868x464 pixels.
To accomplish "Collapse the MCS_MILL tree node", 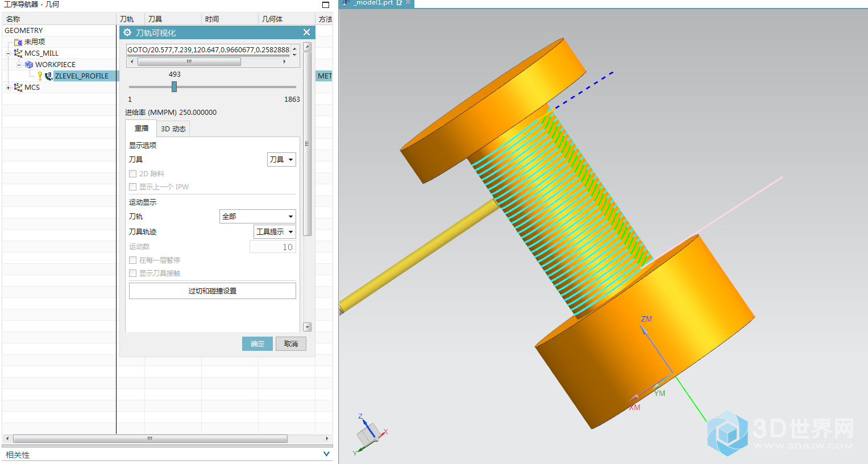I will (8, 53).
